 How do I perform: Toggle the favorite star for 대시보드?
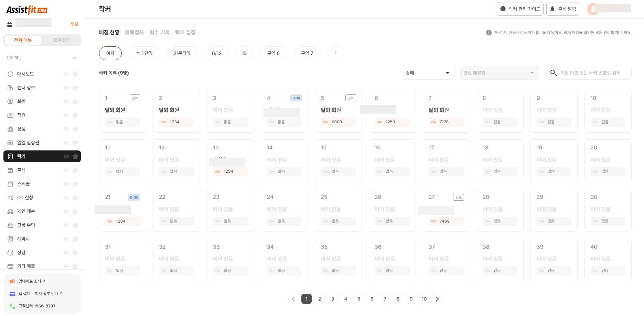coord(75,74)
